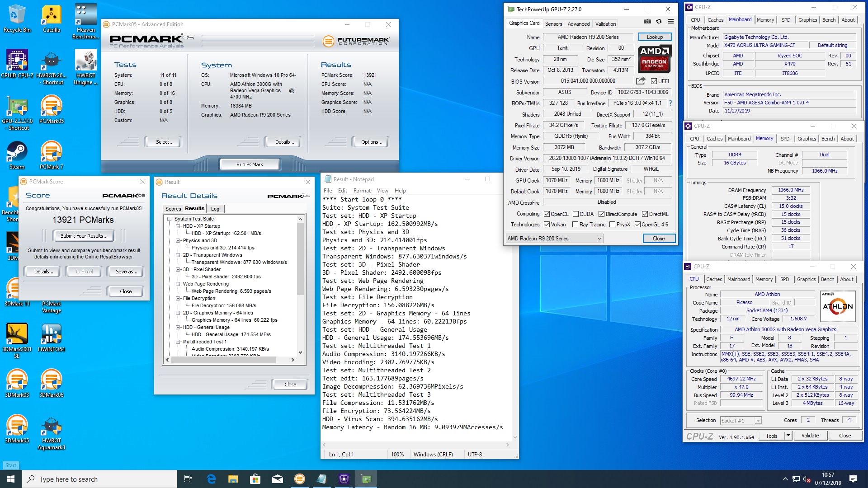The height and width of the screenshot is (488, 868).
Task: Open Windows notification center icon
Action: [x=853, y=479]
